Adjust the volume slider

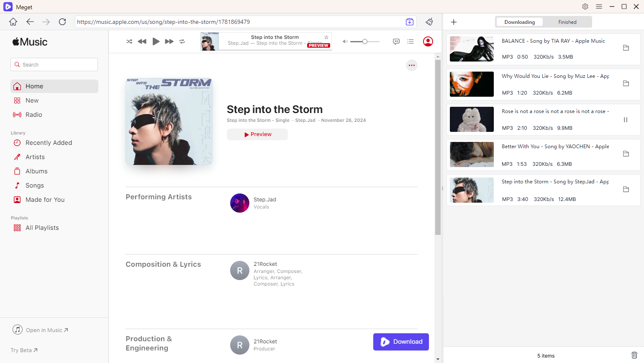[x=365, y=41]
